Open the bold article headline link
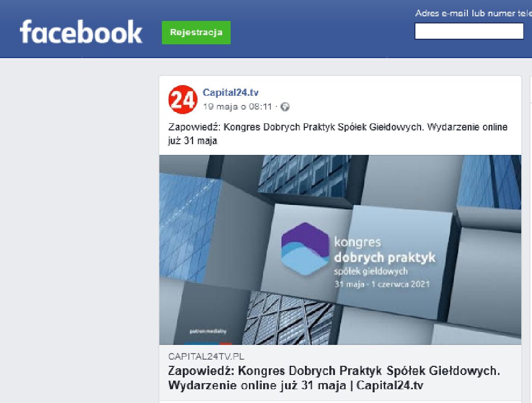The image size is (532, 403). pyautogui.click(x=334, y=378)
